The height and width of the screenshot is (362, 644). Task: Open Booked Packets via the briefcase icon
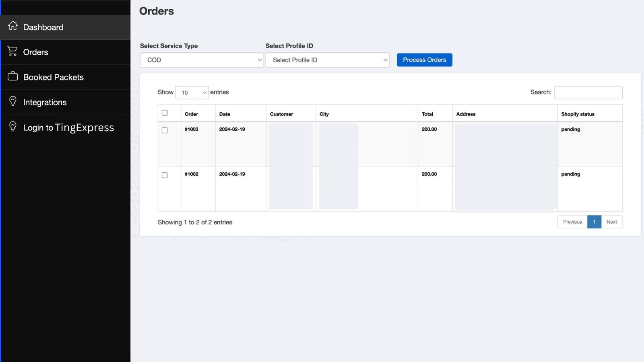pos(12,76)
